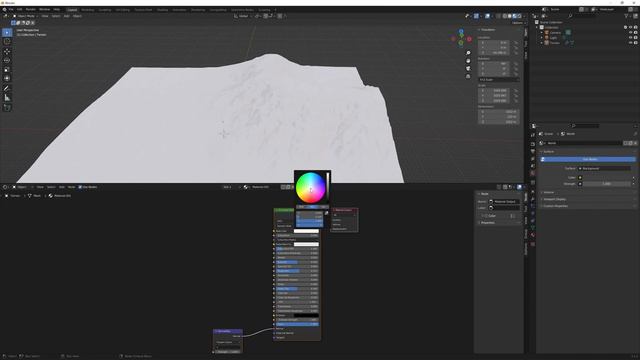640x360 pixels.
Task: Open the World properties tab icon
Action: click(x=533, y=173)
